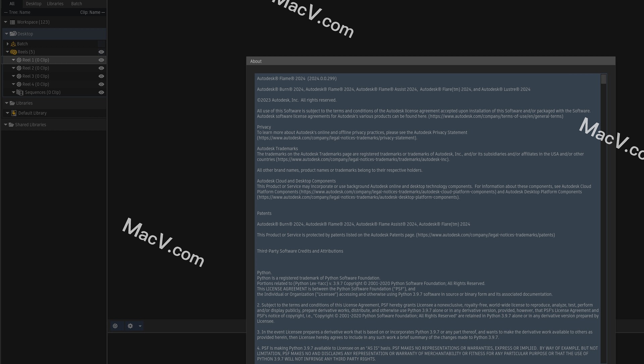
Task: Click the About panel close button area
Action: click(x=612, y=61)
